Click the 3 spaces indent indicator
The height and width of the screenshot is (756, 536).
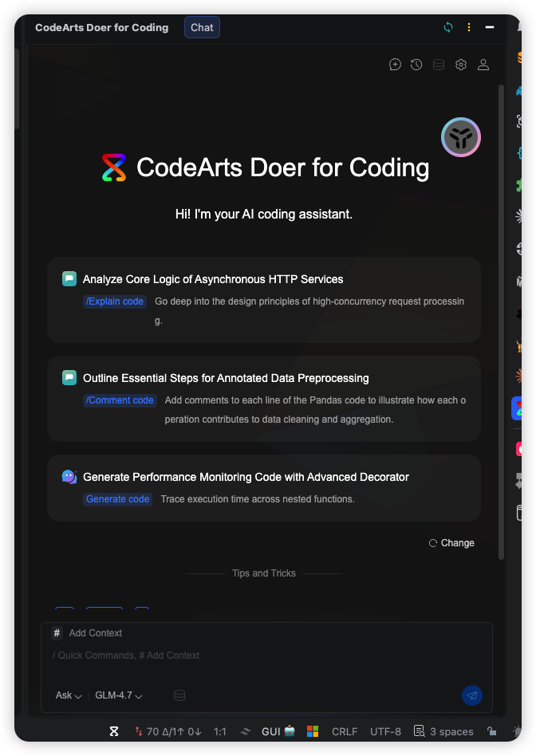pyautogui.click(x=451, y=732)
